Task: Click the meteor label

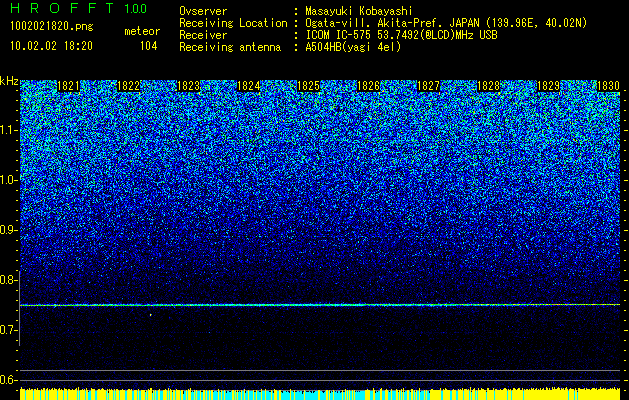Action: point(142,31)
